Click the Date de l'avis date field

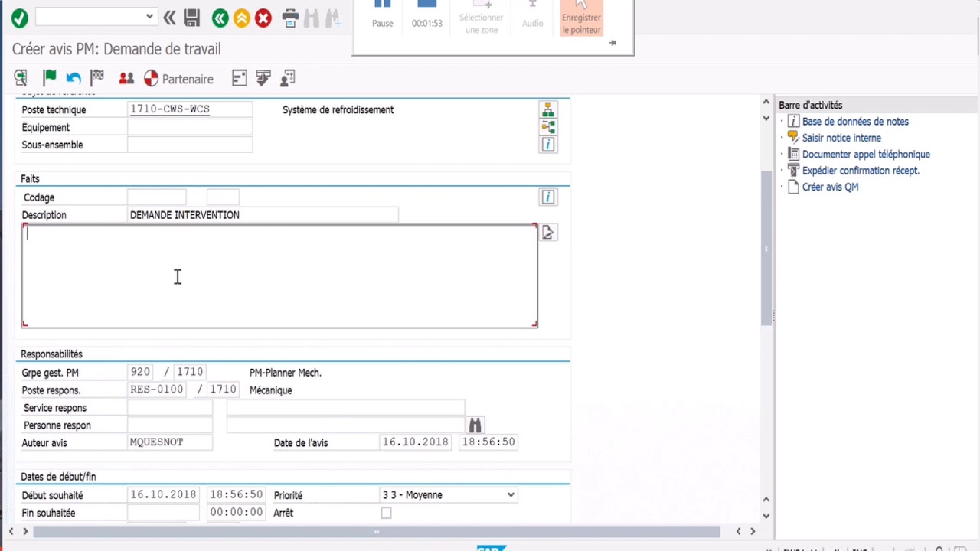tap(416, 442)
